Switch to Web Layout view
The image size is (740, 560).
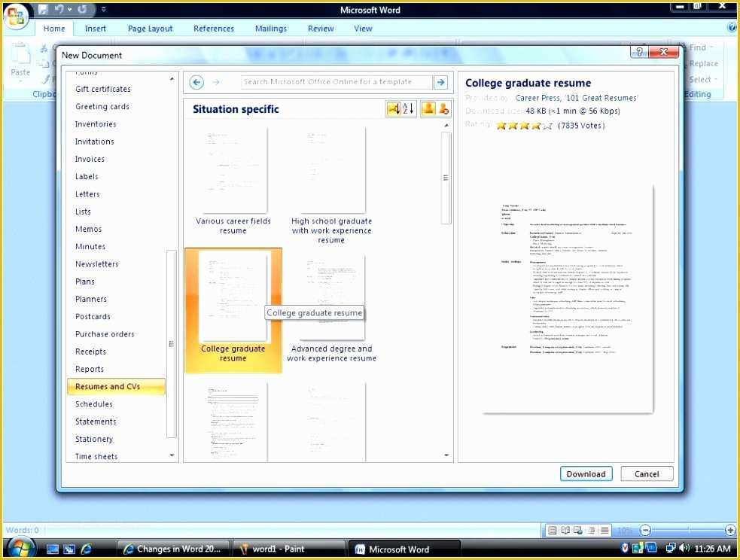click(x=578, y=530)
